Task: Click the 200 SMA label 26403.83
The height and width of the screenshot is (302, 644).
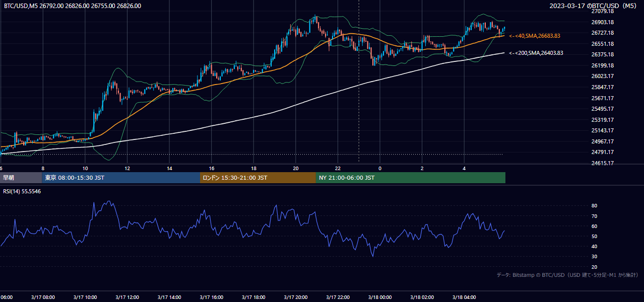Action: coord(536,53)
